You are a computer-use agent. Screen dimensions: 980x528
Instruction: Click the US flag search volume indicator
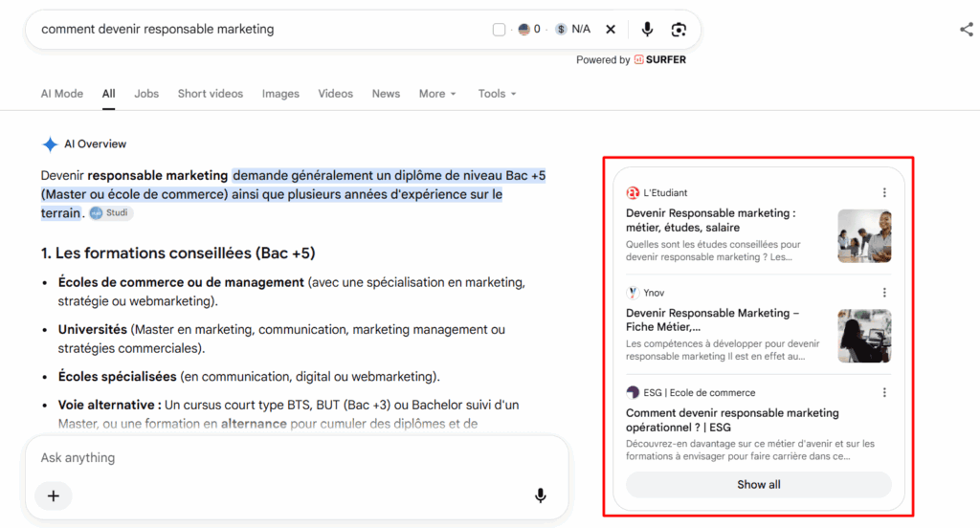[523, 30]
